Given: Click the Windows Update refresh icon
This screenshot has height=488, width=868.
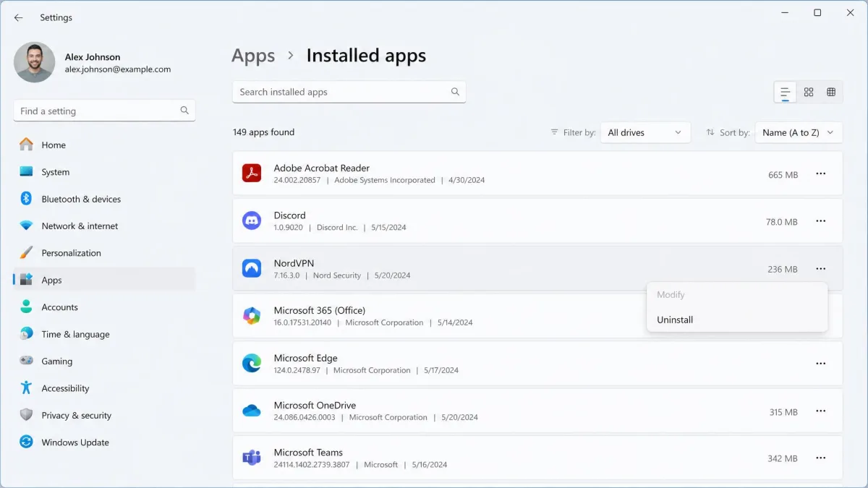Looking at the screenshot, I should [x=26, y=442].
